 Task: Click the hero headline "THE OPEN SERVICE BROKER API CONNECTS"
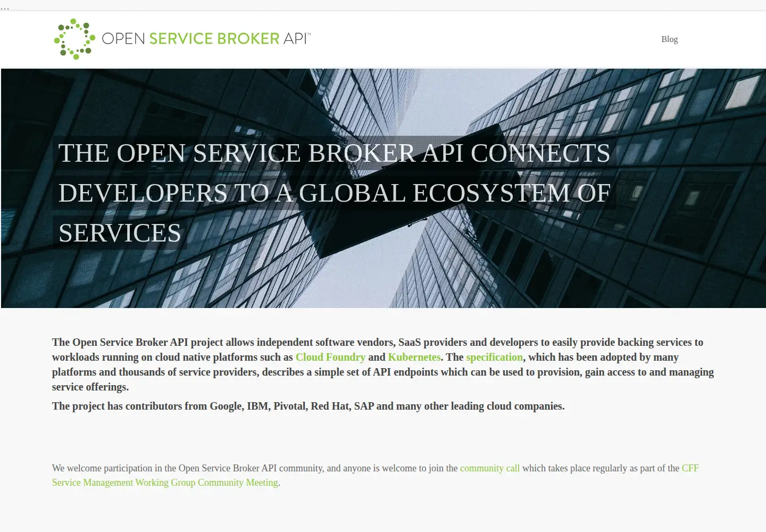[x=334, y=153]
